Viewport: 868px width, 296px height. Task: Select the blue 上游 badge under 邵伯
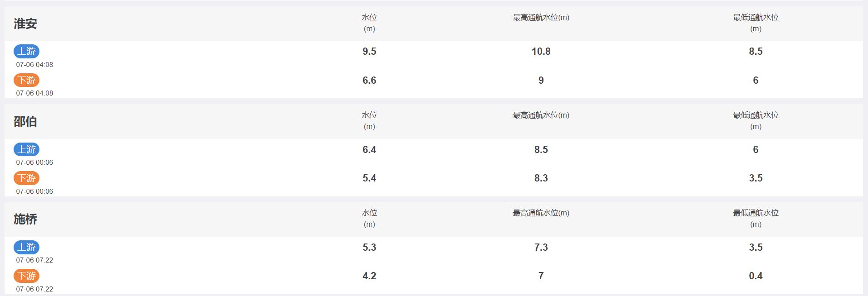click(x=26, y=149)
